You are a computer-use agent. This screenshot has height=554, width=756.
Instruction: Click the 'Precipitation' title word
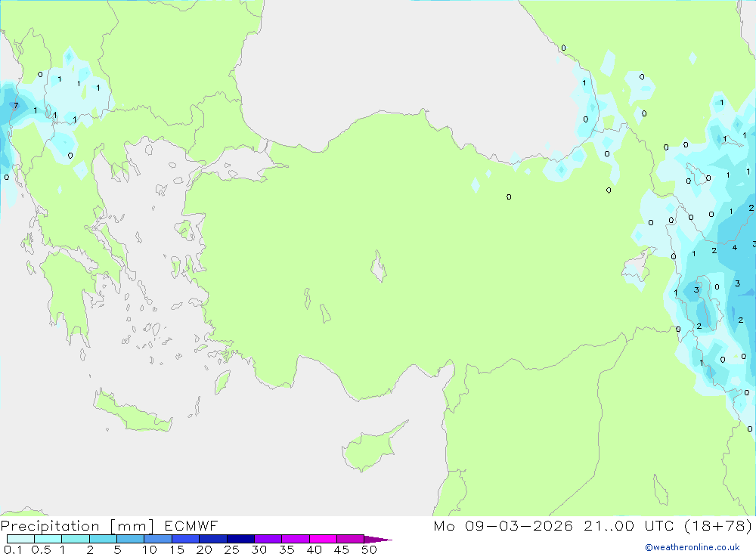click(50, 526)
